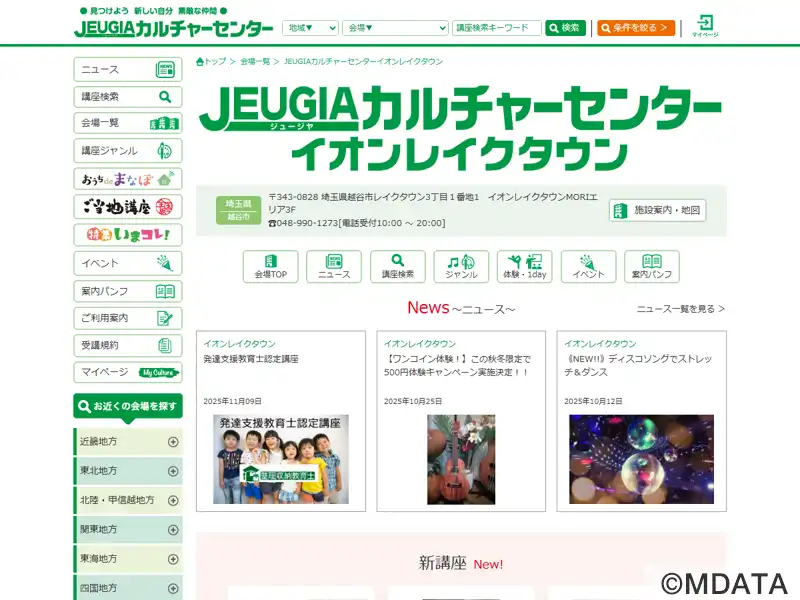The width and height of the screenshot is (800, 600).
Task: Click the ご当地講座 sidebar banner
Action: (x=128, y=207)
